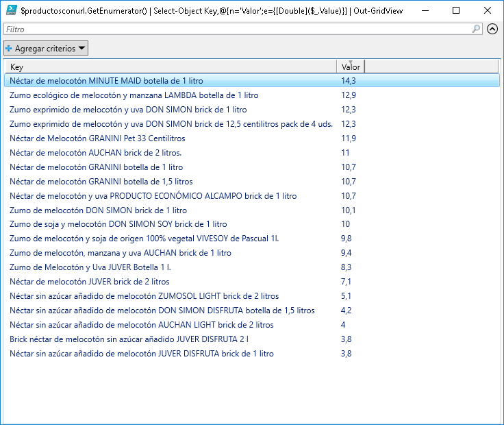This screenshot has height=425, width=504.
Task: Open the Agregar criterios dropdown
Action: [46, 49]
